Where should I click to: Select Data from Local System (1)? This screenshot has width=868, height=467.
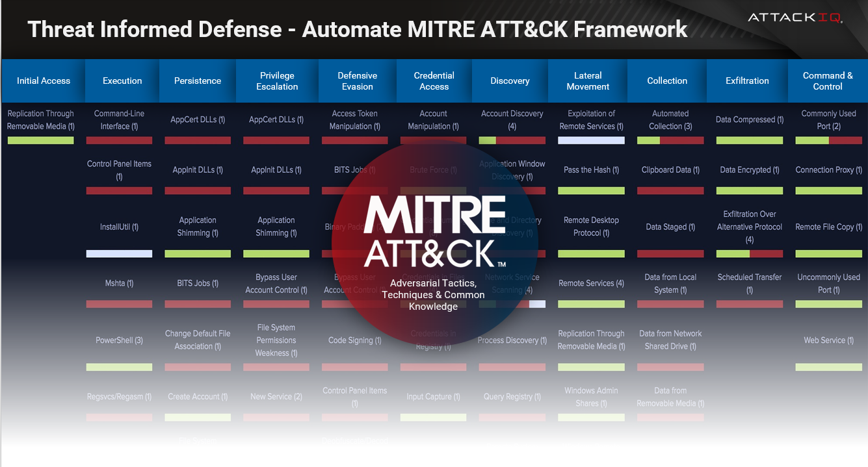point(670,283)
